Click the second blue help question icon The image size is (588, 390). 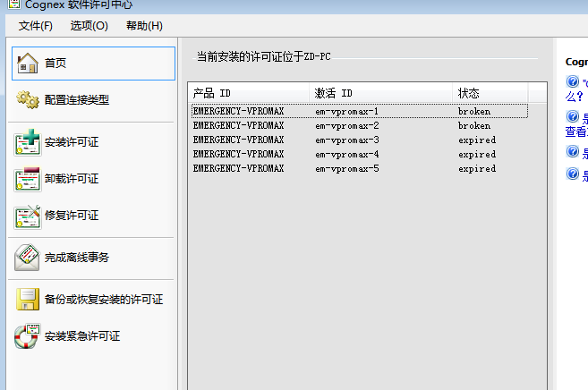[573, 116]
